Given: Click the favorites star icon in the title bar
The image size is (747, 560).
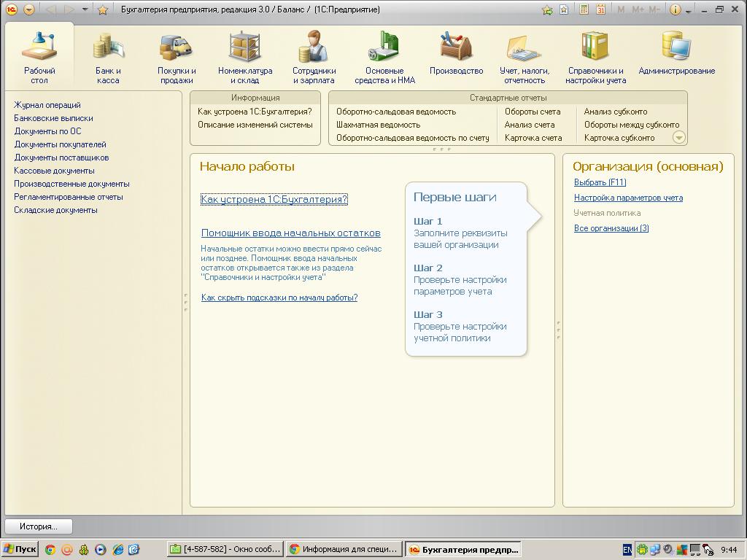Looking at the screenshot, I should (x=102, y=9).
